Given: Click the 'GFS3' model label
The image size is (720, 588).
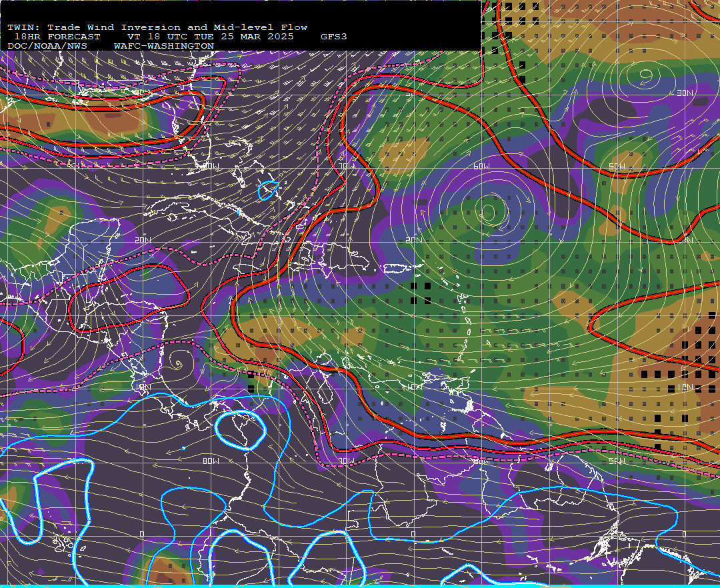Looking at the screenshot, I should (x=334, y=37).
